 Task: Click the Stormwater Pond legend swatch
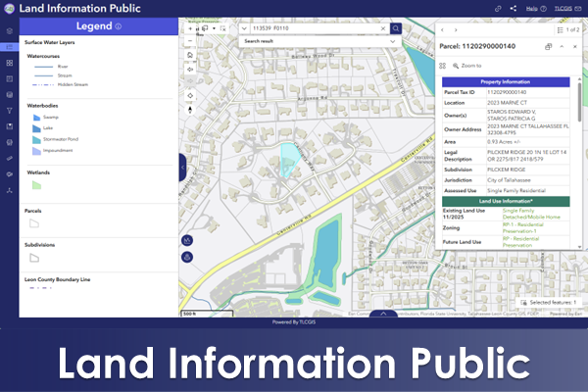click(36, 139)
